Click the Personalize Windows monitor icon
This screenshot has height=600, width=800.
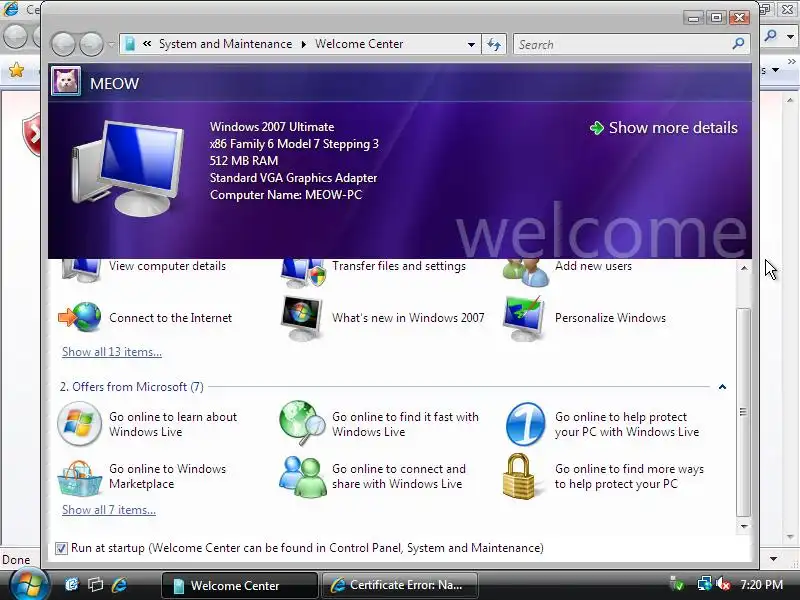pos(523,318)
